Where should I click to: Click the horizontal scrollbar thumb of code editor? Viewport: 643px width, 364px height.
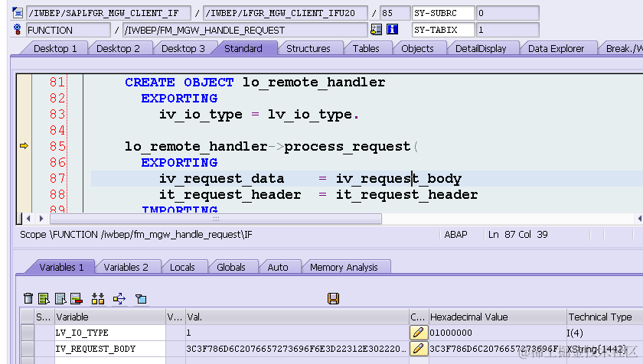tap(216, 219)
